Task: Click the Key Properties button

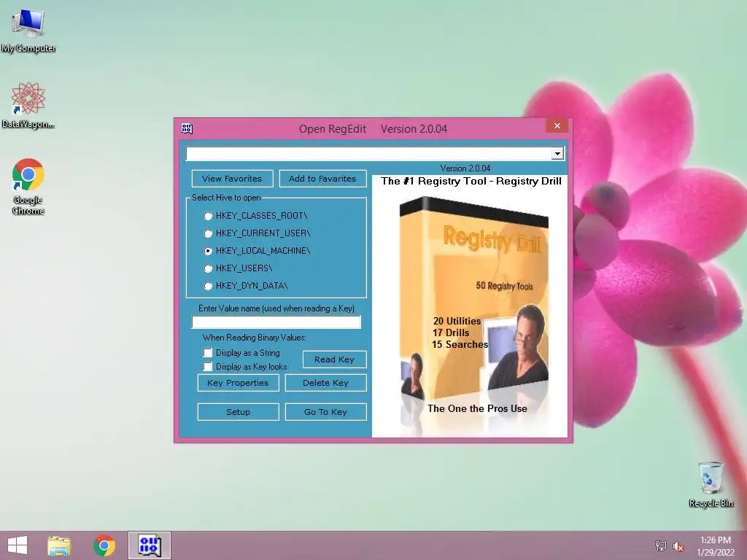Action: [x=239, y=383]
